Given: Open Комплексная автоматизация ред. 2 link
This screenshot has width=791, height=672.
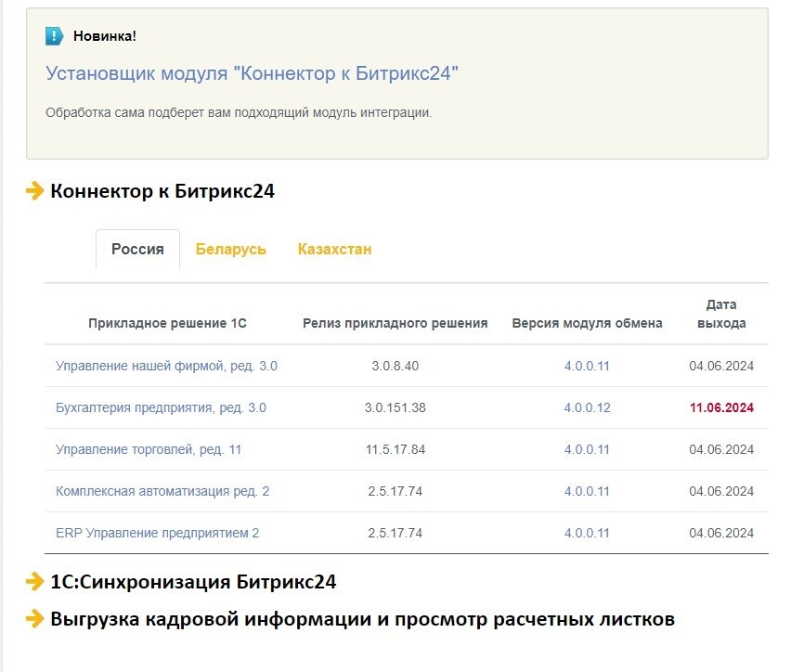Looking at the screenshot, I should 162,491.
